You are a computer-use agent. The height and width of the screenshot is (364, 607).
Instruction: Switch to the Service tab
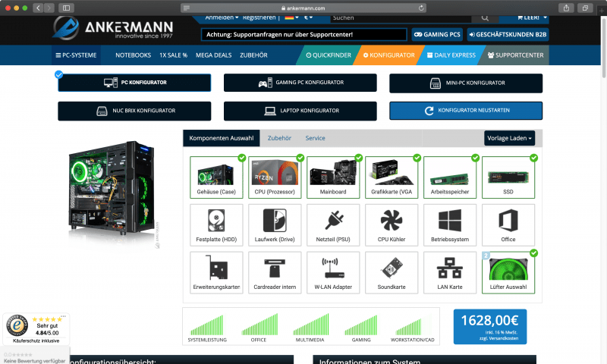[x=315, y=138]
